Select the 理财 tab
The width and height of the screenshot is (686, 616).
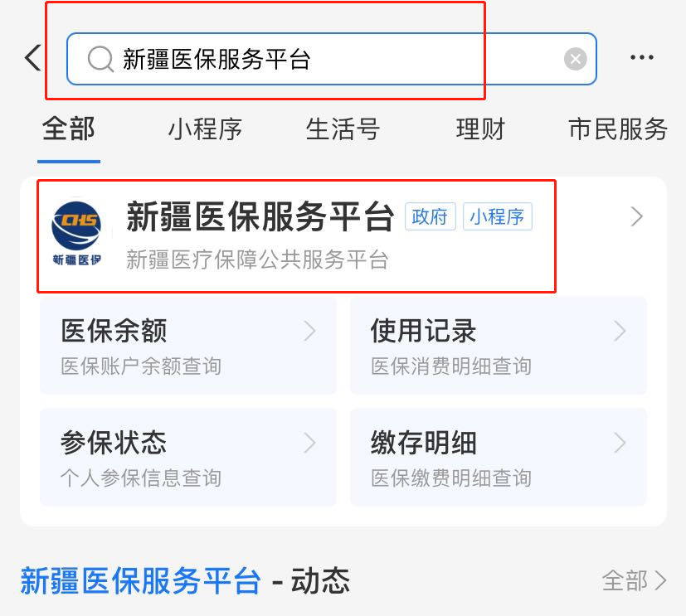[480, 129]
